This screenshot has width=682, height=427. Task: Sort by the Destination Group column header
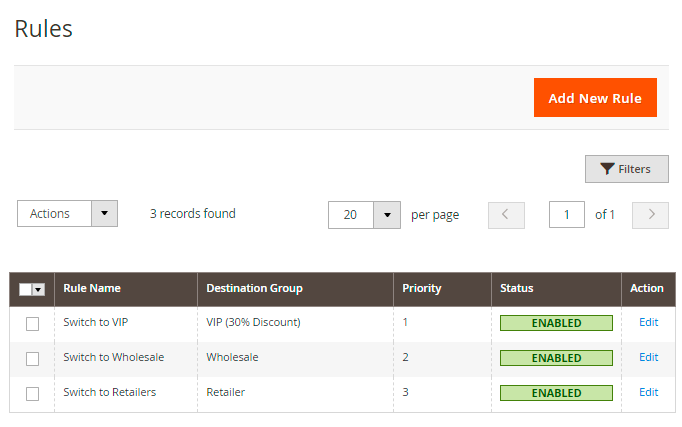[254, 288]
